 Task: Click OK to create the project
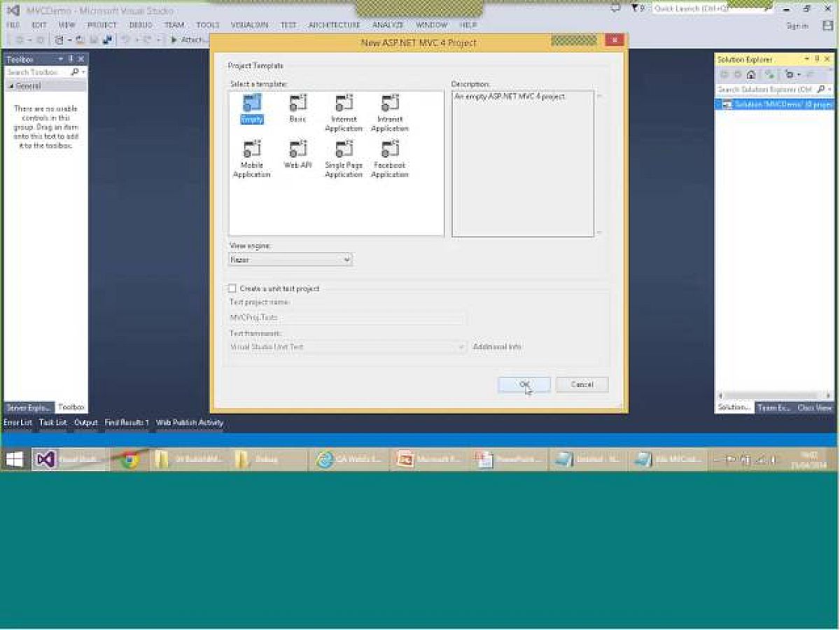coord(524,384)
